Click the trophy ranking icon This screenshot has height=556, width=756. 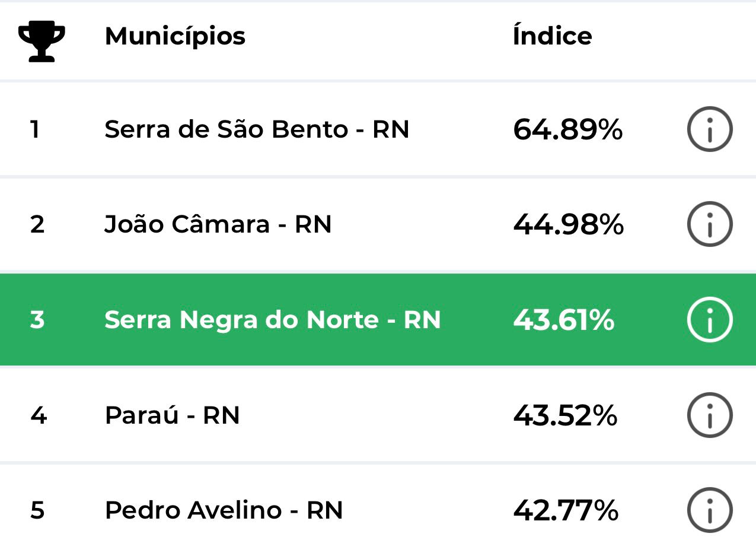[42, 40]
